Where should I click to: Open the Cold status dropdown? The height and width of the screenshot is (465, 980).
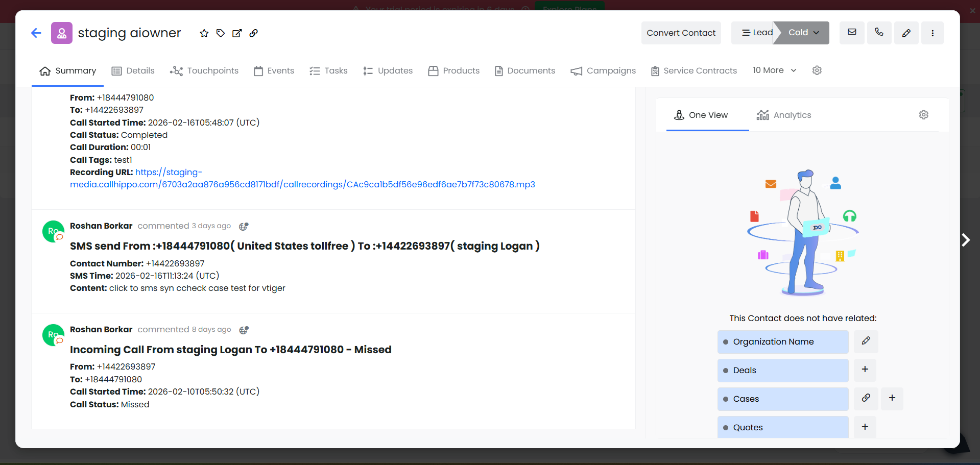point(804,33)
